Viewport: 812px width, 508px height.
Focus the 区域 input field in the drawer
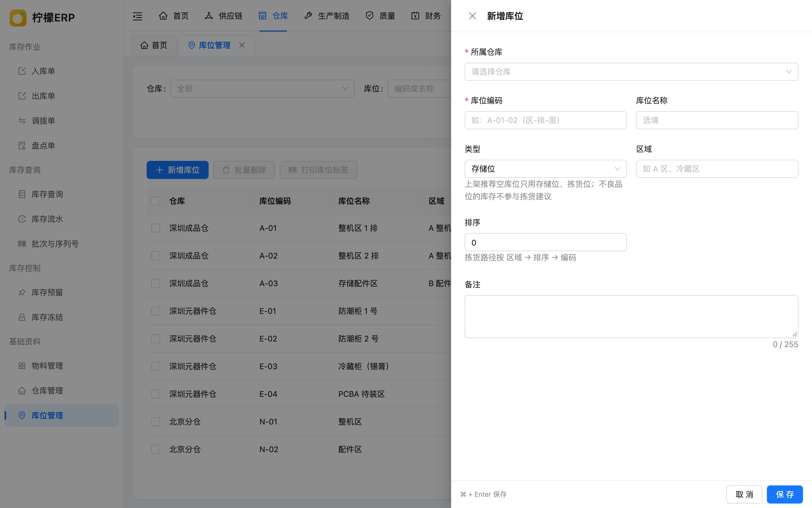(x=717, y=169)
